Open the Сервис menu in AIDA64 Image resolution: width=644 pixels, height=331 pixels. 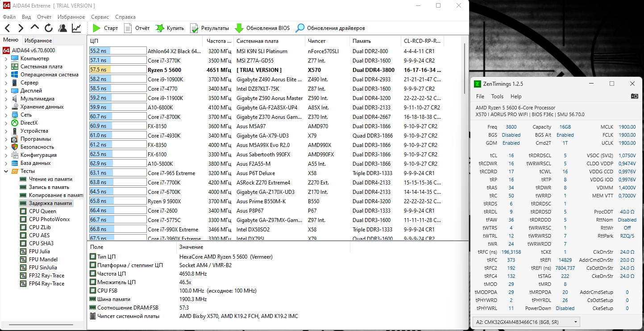click(100, 17)
